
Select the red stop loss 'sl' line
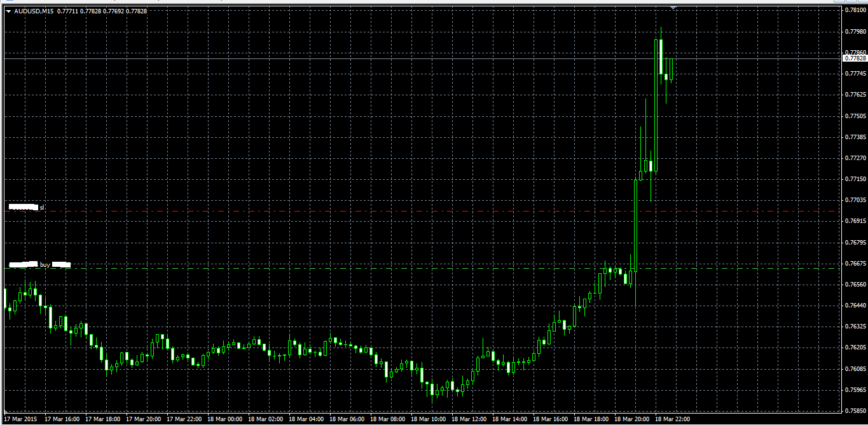[x=422, y=211]
